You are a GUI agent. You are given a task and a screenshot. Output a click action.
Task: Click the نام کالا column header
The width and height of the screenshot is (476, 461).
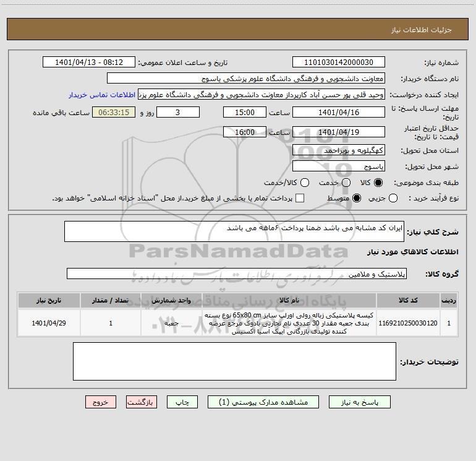[x=289, y=301]
